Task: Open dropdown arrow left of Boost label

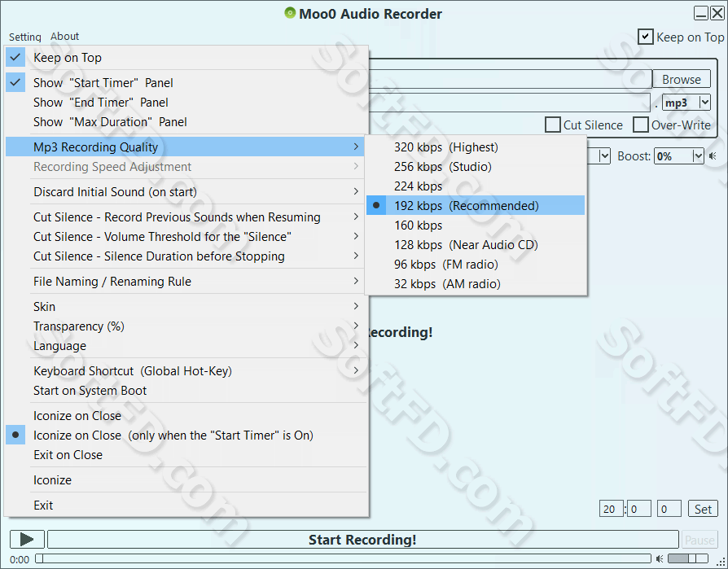Action: 604,156
